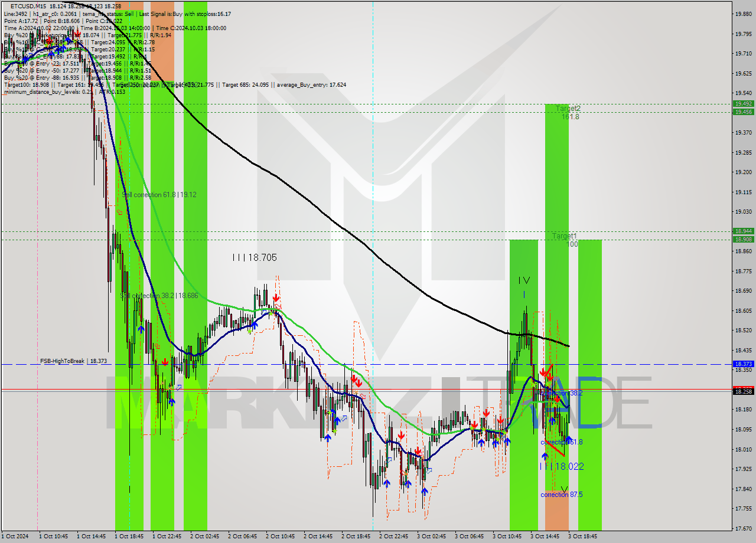Click 19.710 on the price scale
Viewport: 756px width, 543px height.
point(743,54)
